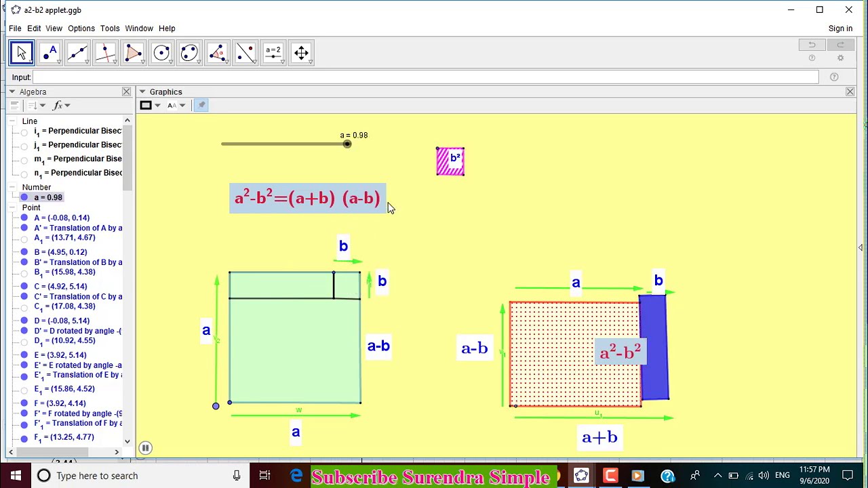Collapse the Point category

pyautogui.click(x=12, y=207)
